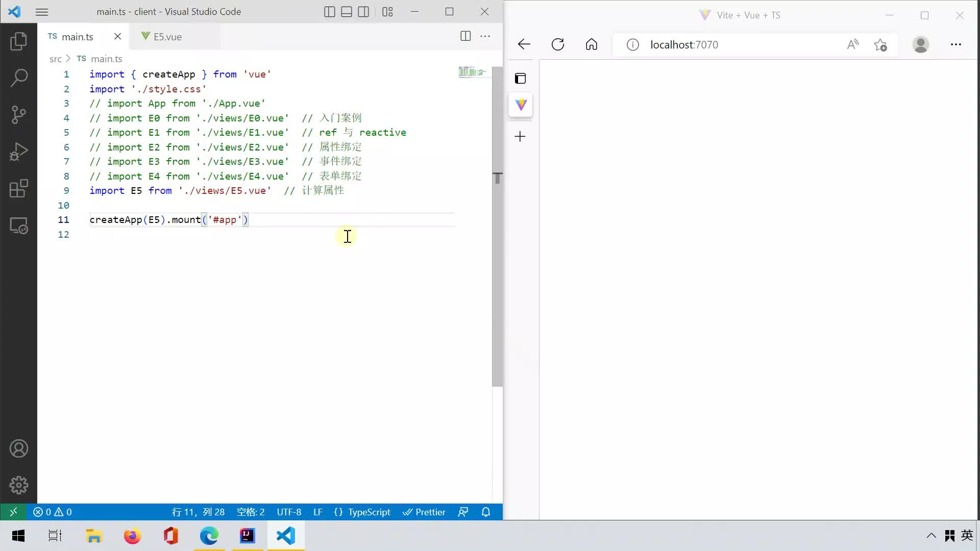Select the Vite + Vue + TS vertical tab
The image size is (980, 551).
(x=521, y=105)
